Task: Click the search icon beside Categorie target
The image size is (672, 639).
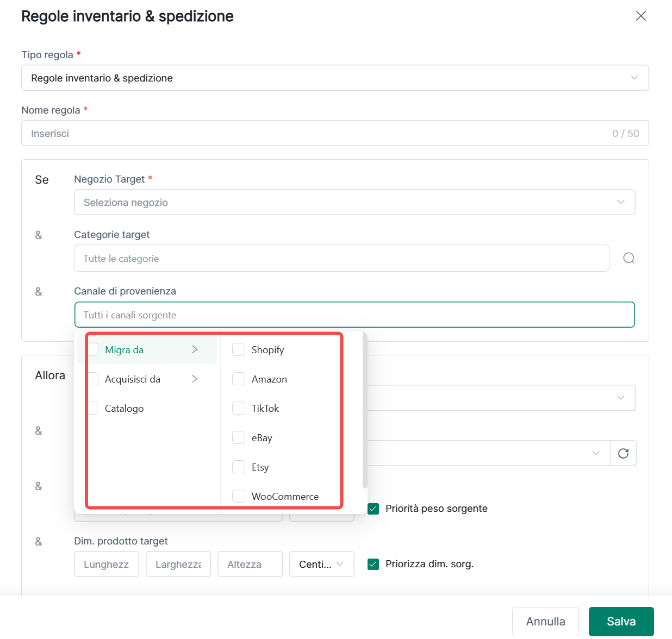Action: 629,258
